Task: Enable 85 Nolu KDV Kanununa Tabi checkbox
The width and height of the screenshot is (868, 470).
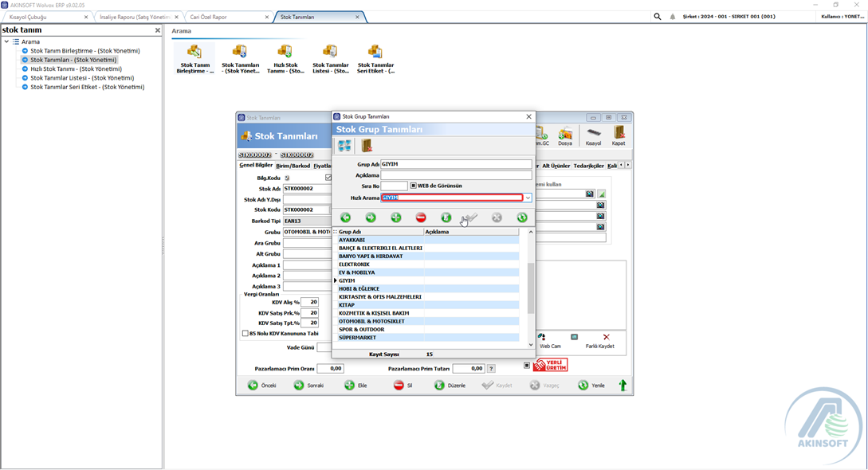Action: (245, 334)
